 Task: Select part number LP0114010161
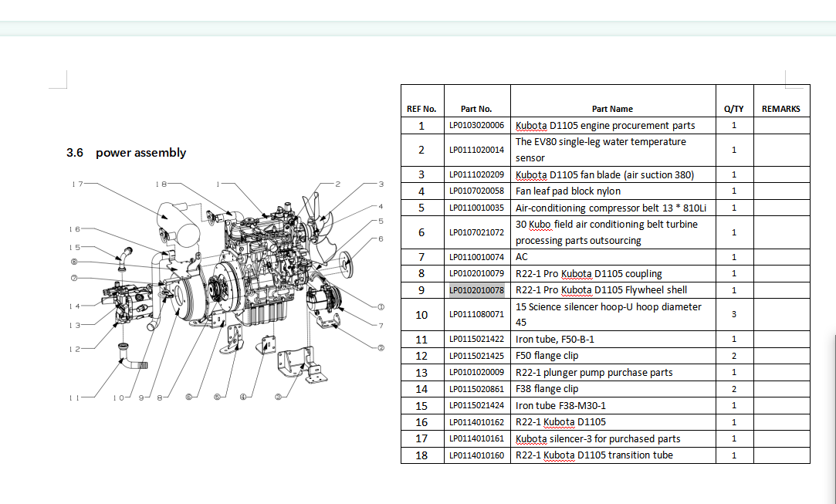476,438
